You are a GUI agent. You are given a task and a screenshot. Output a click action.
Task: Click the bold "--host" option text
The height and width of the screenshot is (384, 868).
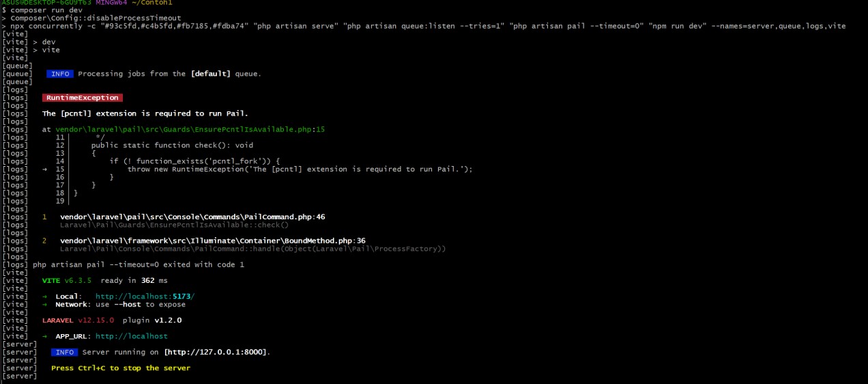pos(124,305)
